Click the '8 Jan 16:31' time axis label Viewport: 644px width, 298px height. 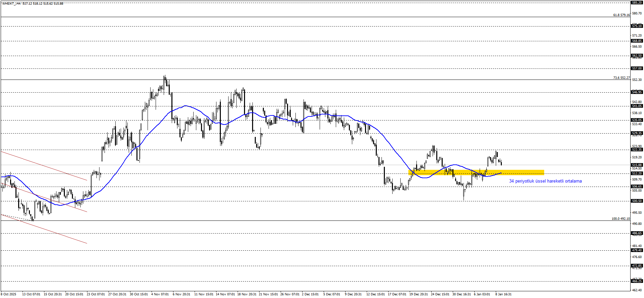tap(504, 294)
